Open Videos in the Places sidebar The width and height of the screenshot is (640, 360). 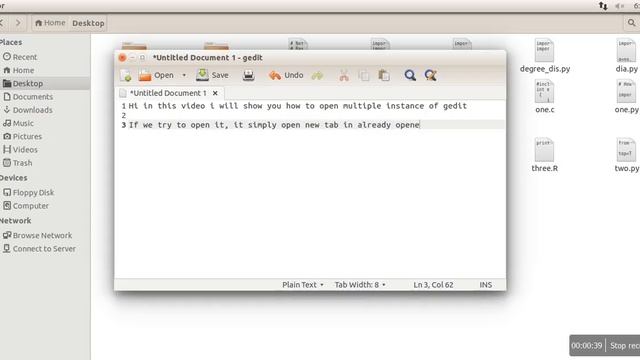pyautogui.click(x=21, y=149)
